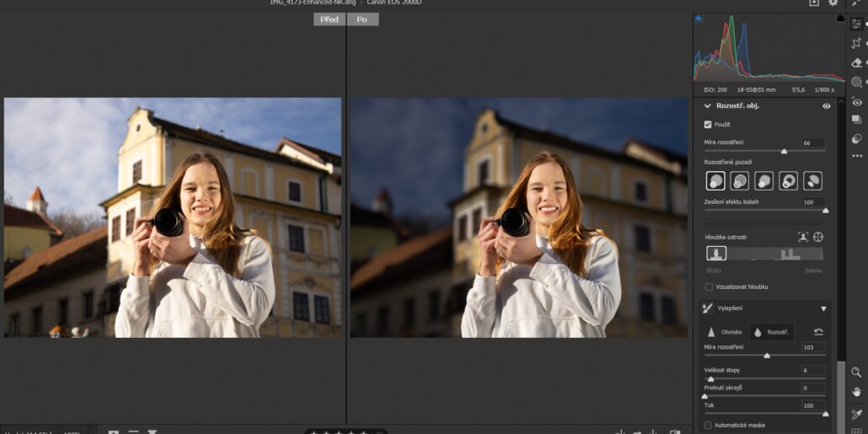The height and width of the screenshot is (434, 868).
Task: Click the face detection focus icon
Action: click(803, 237)
